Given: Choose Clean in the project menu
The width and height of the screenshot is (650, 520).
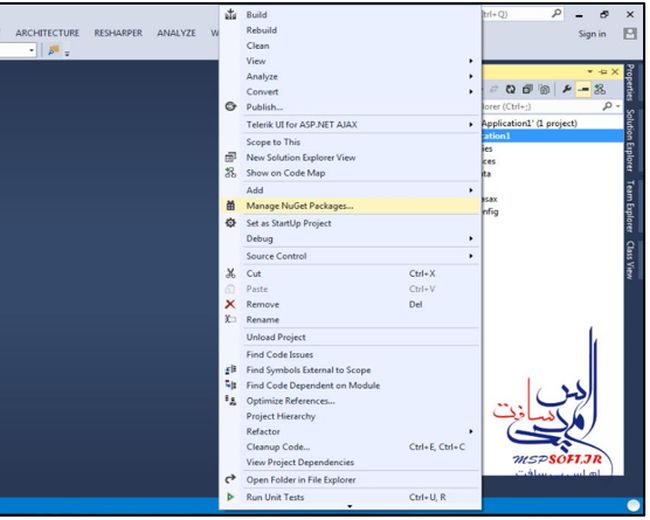Looking at the screenshot, I should [257, 46].
